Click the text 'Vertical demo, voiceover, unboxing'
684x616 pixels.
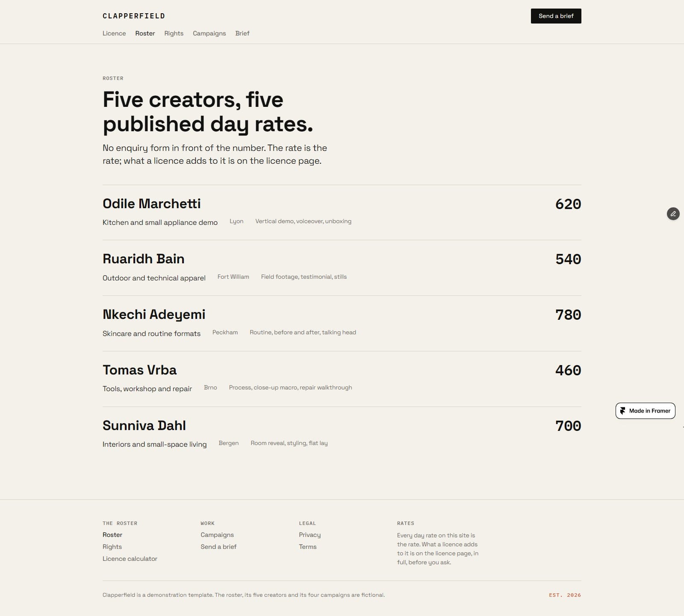click(304, 221)
